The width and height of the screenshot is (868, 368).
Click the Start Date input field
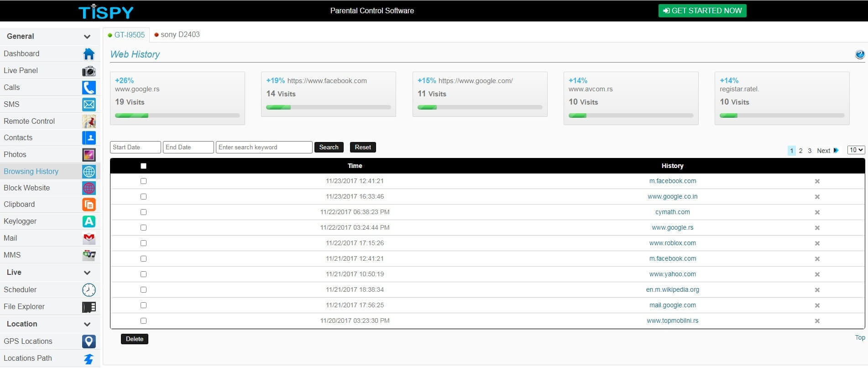pyautogui.click(x=135, y=147)
